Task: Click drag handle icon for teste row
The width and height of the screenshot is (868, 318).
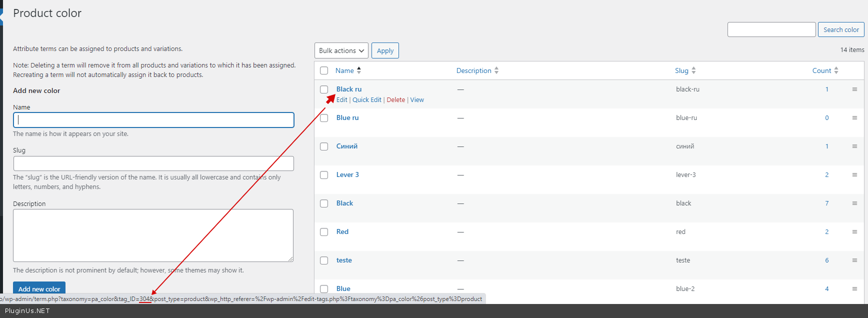Action: pos(854,260)
